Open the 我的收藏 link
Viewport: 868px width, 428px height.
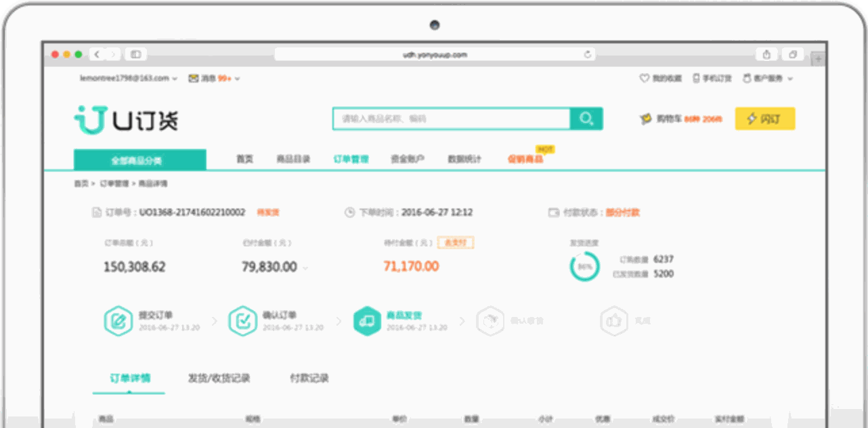pos(667,79)
